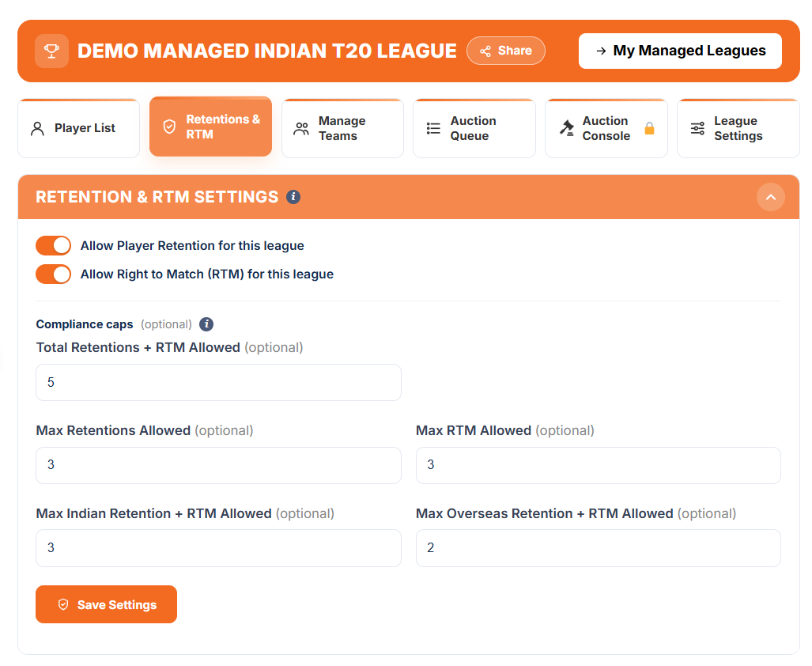This screenshot has width=812, height=666.
Task: Open the League Settings tab
Action: [x=738, y=128]
